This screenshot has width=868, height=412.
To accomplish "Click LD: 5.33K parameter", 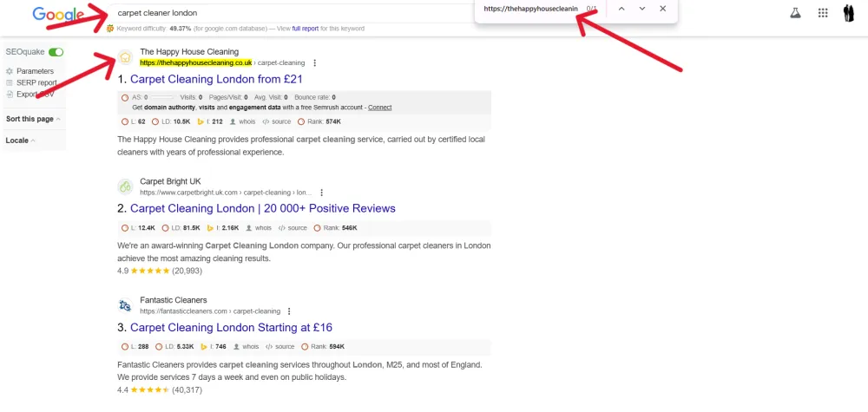I will pos(175,347).
